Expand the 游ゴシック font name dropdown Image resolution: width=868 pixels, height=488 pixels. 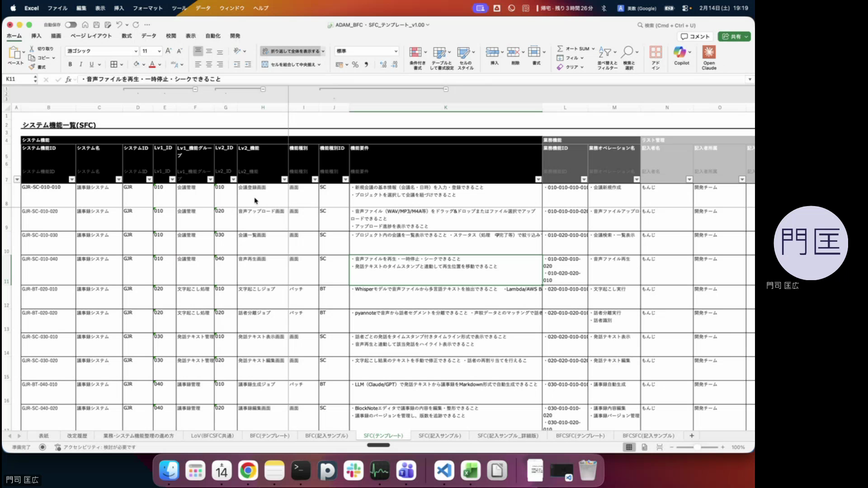135,51
